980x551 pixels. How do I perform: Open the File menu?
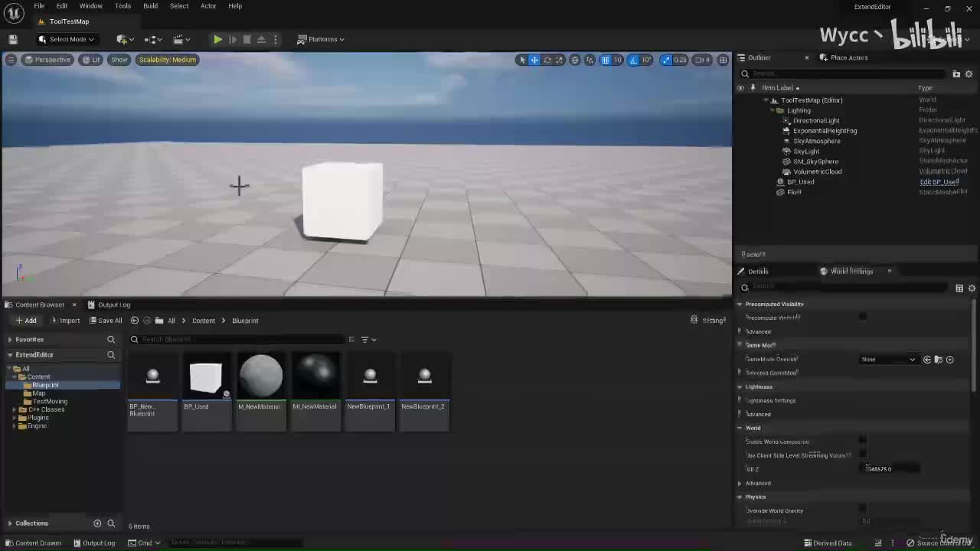point(39,6)
